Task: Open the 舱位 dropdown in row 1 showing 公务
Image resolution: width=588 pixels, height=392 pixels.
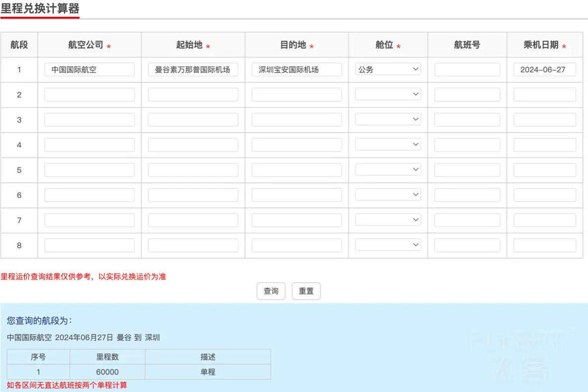Action: (388, 69)
